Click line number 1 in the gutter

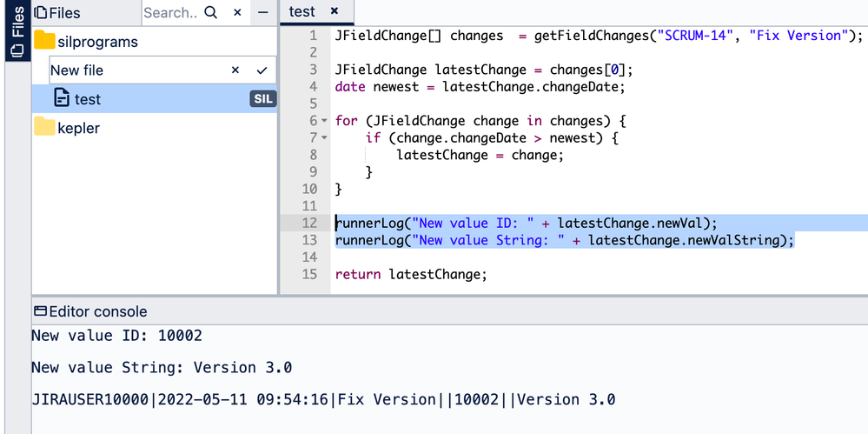(314, 36)
